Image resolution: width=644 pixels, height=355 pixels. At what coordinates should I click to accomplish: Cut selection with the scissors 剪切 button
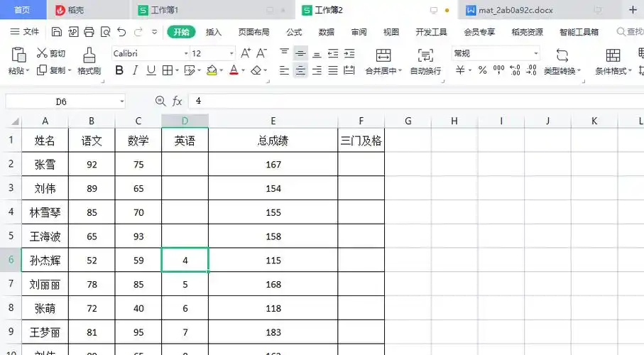[50, 53]
